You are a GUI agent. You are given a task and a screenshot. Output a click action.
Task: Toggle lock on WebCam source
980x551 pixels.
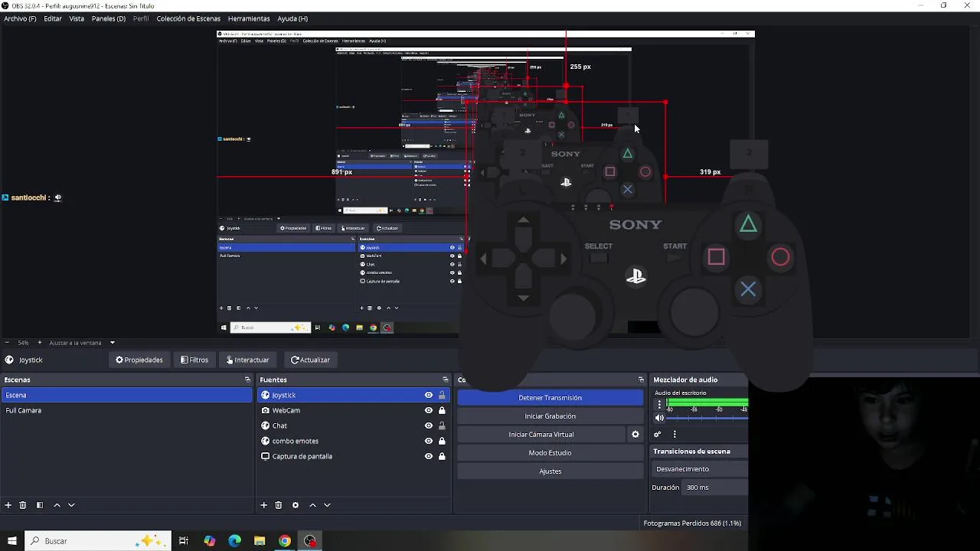(442, 410)
